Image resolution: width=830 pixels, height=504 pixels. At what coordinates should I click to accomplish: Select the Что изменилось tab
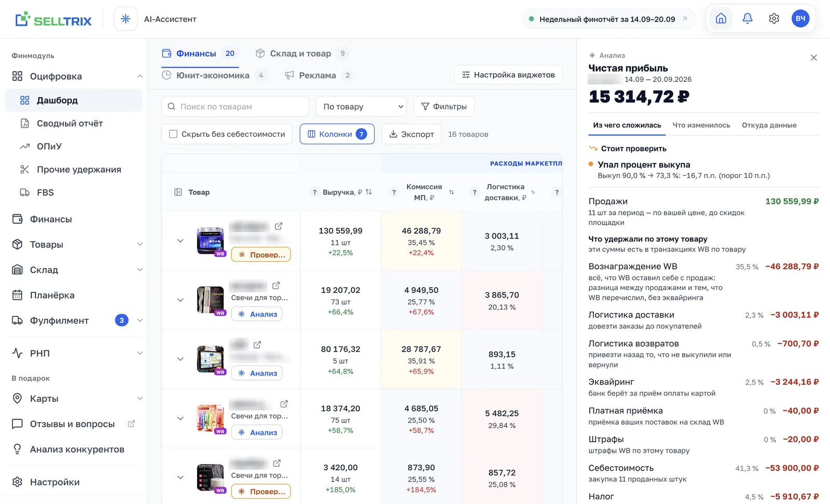(701, 125)
